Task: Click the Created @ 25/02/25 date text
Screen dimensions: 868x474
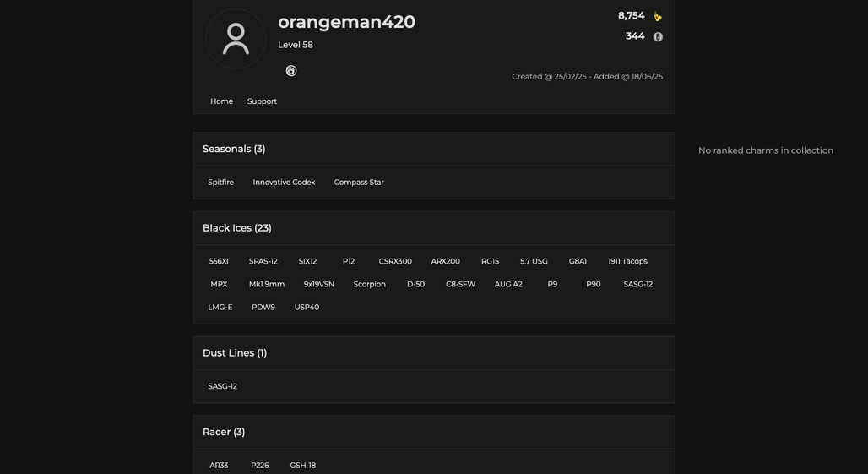Action: pos(549,76)
